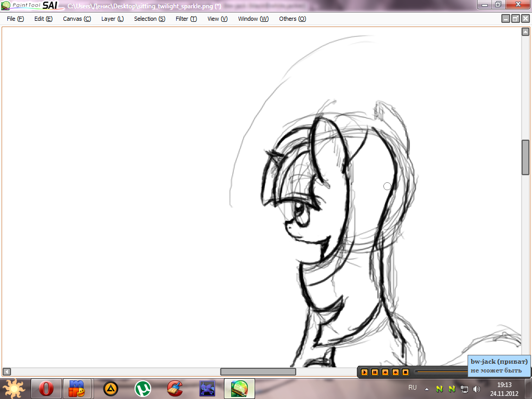Click the canvas horizontal scrollbar thumb

258,371
